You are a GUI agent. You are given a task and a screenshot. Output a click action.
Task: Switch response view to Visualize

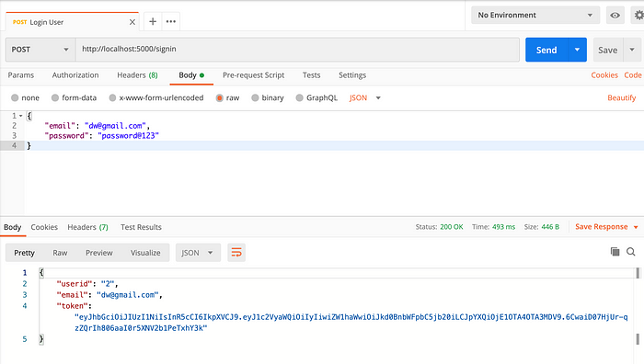145,253
